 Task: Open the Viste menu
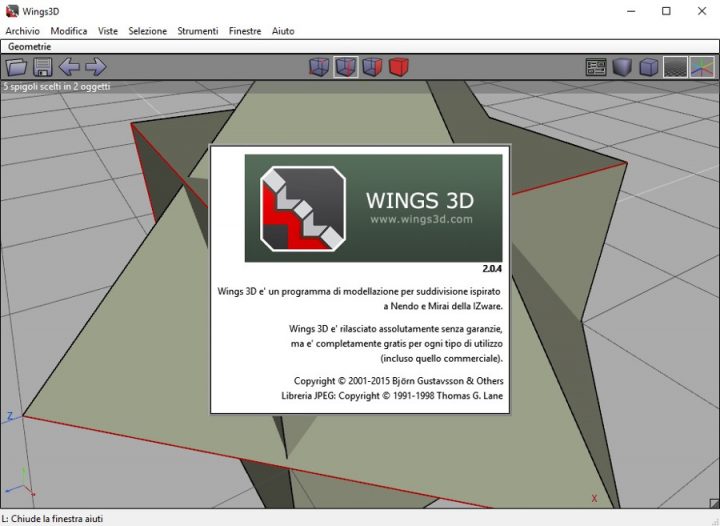click(108, 31)
